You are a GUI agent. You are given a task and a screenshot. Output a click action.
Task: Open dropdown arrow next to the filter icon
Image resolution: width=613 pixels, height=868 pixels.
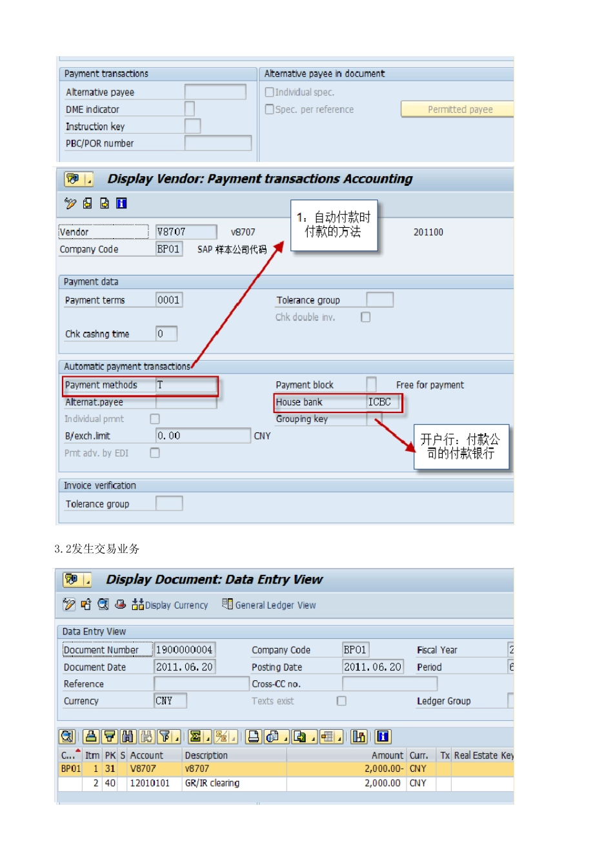coord(177,737)
